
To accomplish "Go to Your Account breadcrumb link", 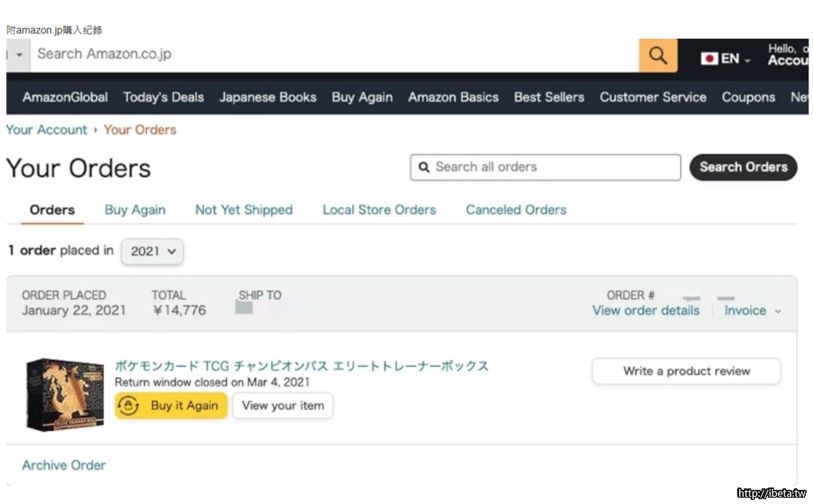I will pos(47,130).
